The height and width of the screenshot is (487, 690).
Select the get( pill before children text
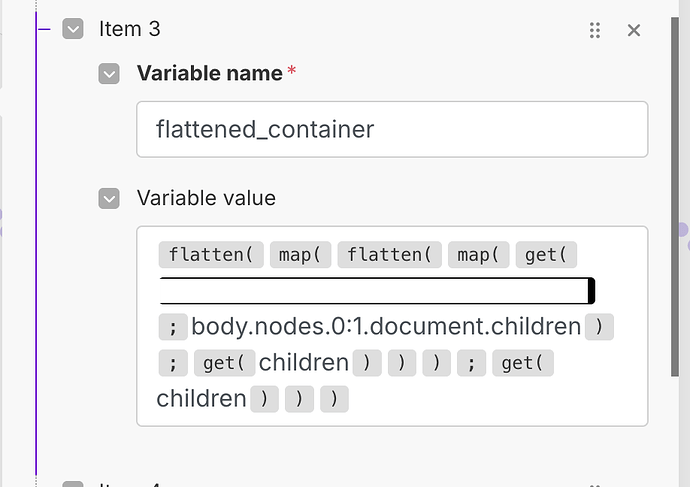point(224,363)
